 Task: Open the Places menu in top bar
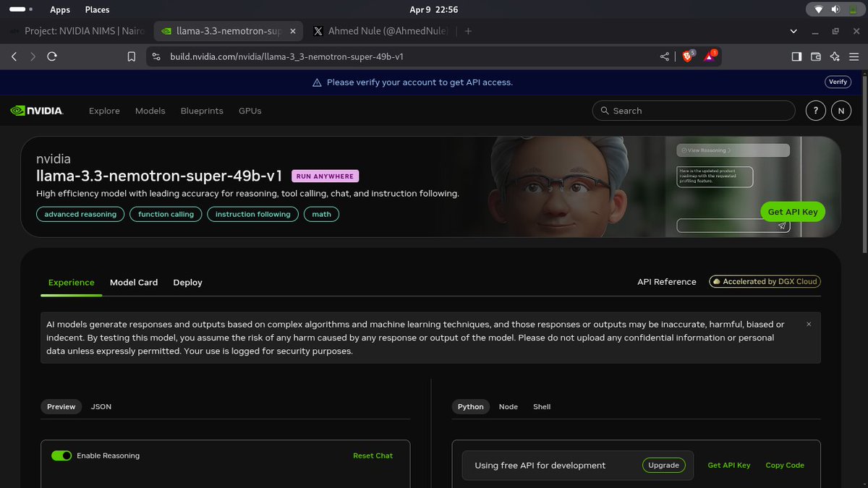[97, 9]
